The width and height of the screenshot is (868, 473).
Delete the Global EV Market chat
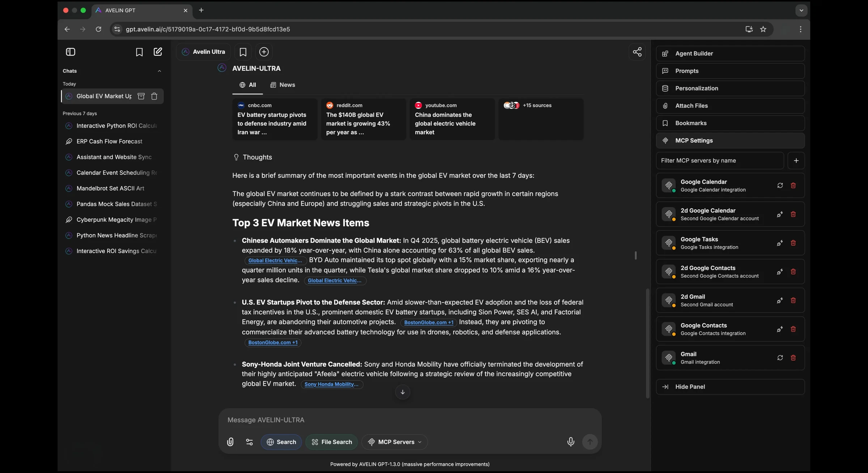coord(154,96)
